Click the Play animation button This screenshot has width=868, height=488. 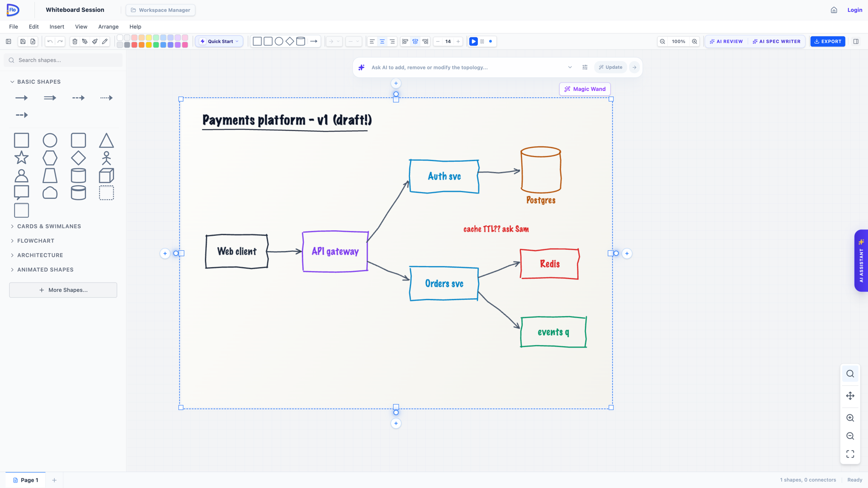click(x=473, y=42)
